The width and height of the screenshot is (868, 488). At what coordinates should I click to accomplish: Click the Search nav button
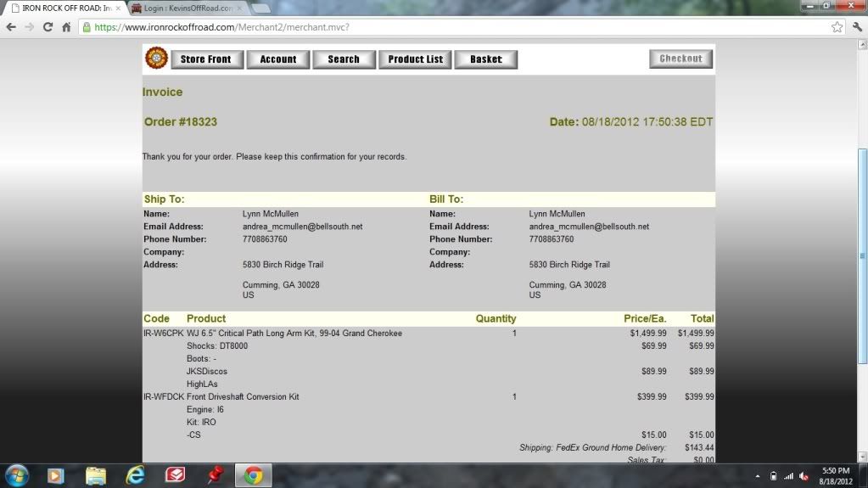coord(344,59)
